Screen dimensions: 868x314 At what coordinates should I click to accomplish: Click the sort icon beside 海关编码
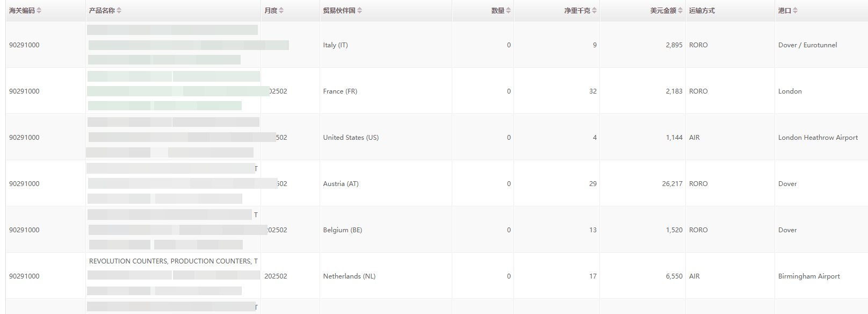(39, 11)
